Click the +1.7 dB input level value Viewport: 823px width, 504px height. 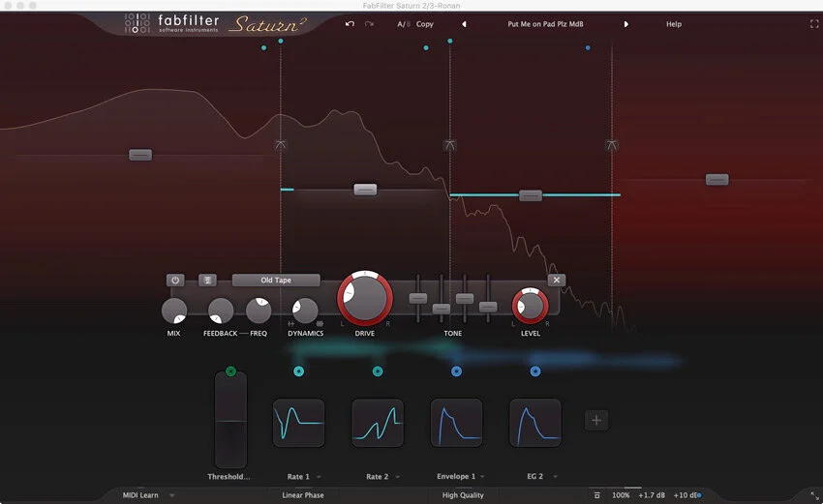pos(652,495)
